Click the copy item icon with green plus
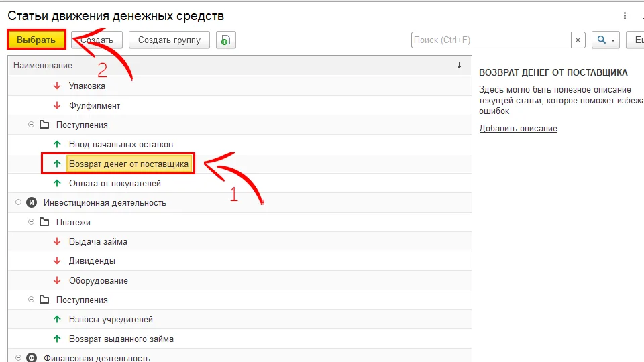644x362 pixels. (x=226, y=40)
